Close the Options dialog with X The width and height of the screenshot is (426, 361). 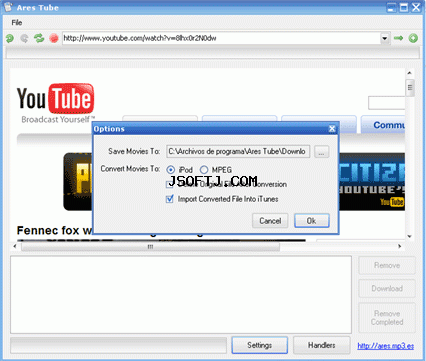point(332,129)
